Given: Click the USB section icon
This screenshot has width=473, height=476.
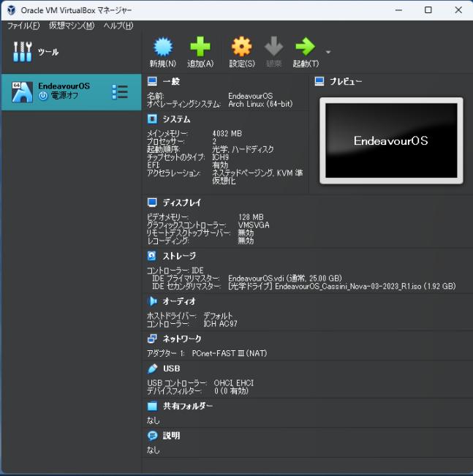Looking at the screenshot, I should click(x=152, y=369).
